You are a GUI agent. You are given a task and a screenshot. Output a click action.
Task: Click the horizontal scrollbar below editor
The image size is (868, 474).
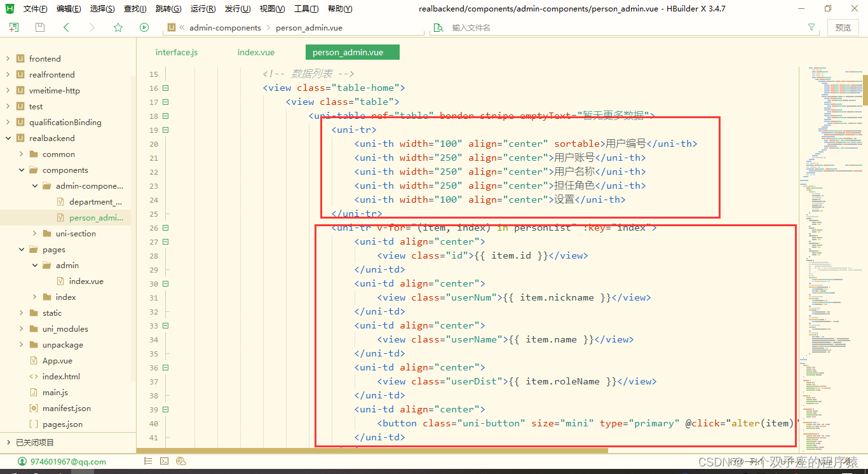coord(372,450)
